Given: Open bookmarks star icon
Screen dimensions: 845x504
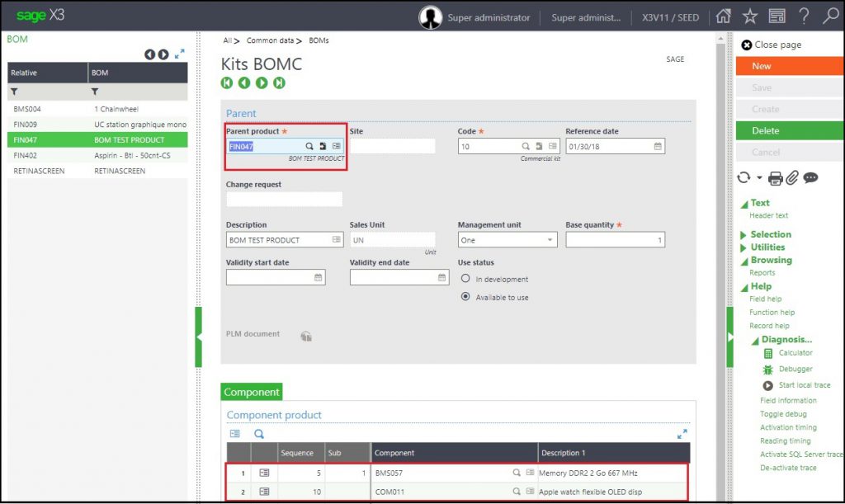Looking at the screenshot, I should pyautogui.click(x=749, y=16).
